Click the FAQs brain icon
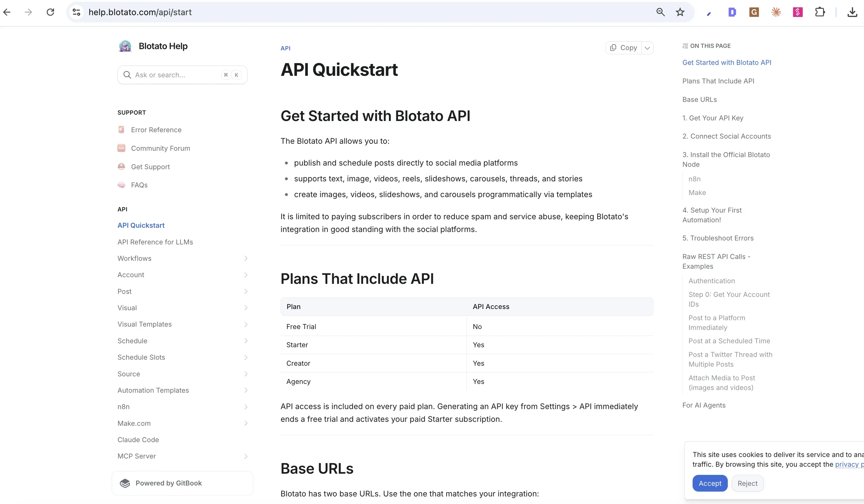864x504 pixels. [121, 185]
